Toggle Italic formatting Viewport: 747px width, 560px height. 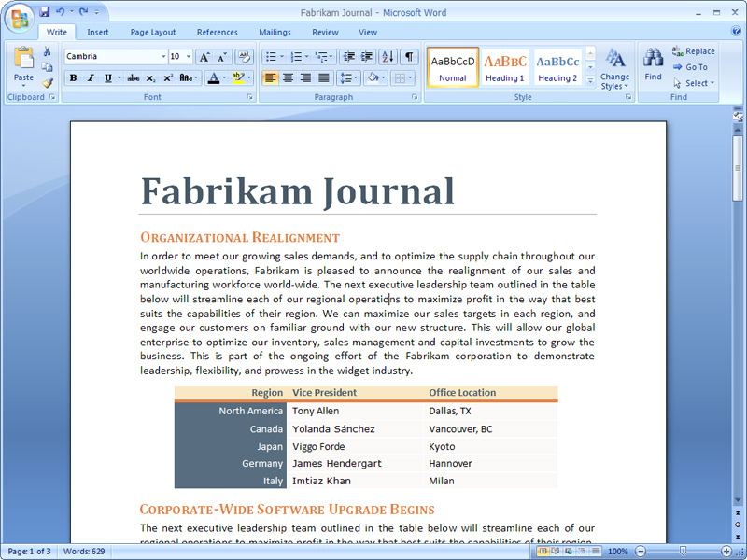[x=91, y=78]
